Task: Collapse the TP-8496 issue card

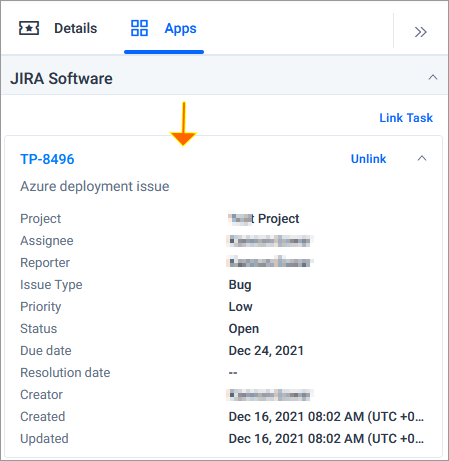Action: [x=422, y=158]
